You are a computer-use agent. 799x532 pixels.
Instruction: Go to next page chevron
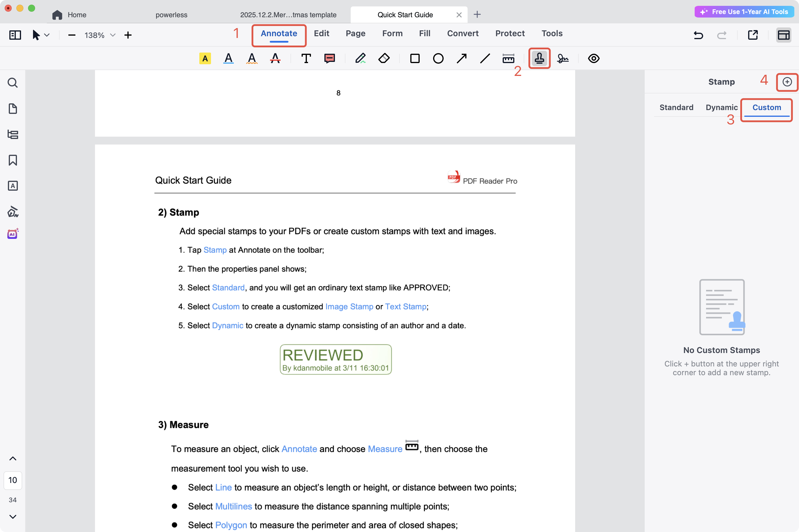click(13, 517)
